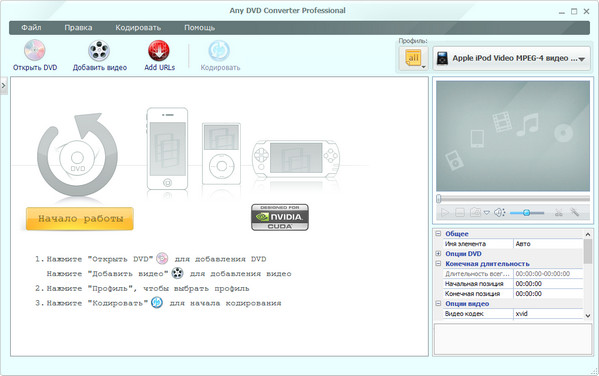The width and height of the screenshot is (599, 376).
Task: Click the play button under preview
Action: [445, 212]
